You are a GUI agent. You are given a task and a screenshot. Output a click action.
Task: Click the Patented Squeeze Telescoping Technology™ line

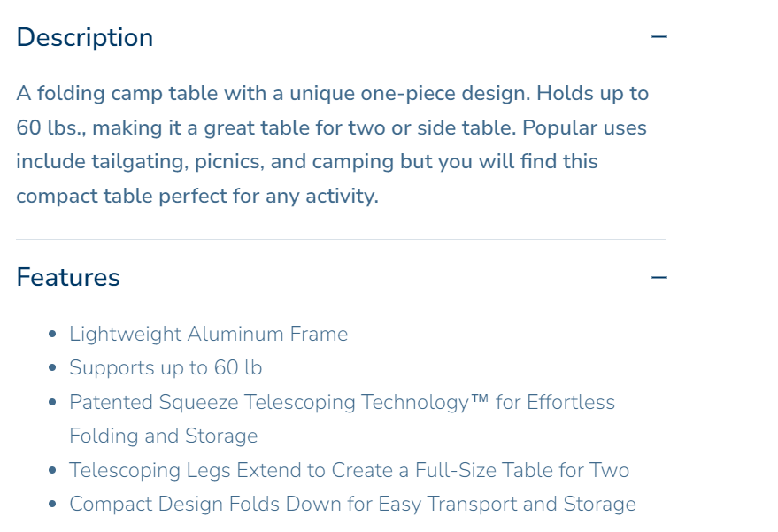pos(342,402)
